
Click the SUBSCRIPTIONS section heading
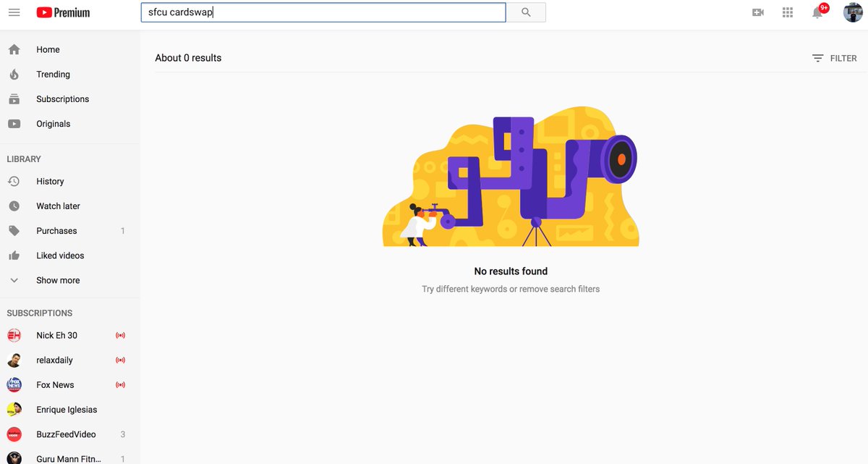tap(40, 313)
